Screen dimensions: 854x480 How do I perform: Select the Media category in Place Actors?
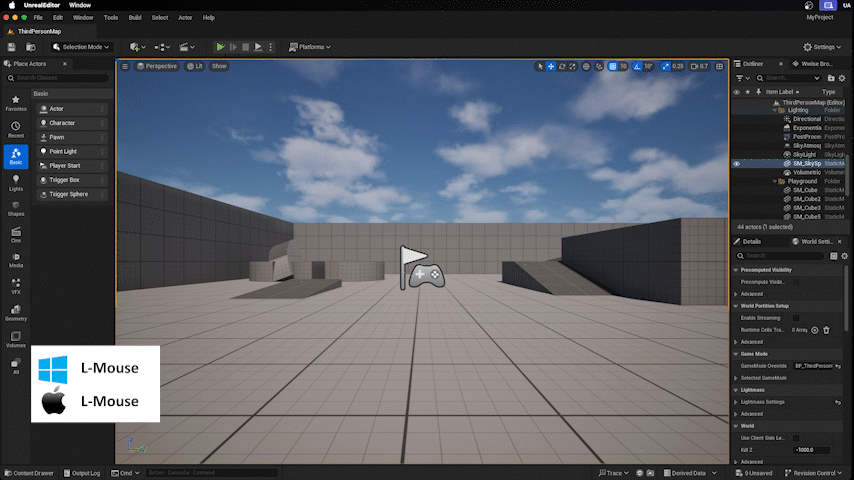click(16, 260)
